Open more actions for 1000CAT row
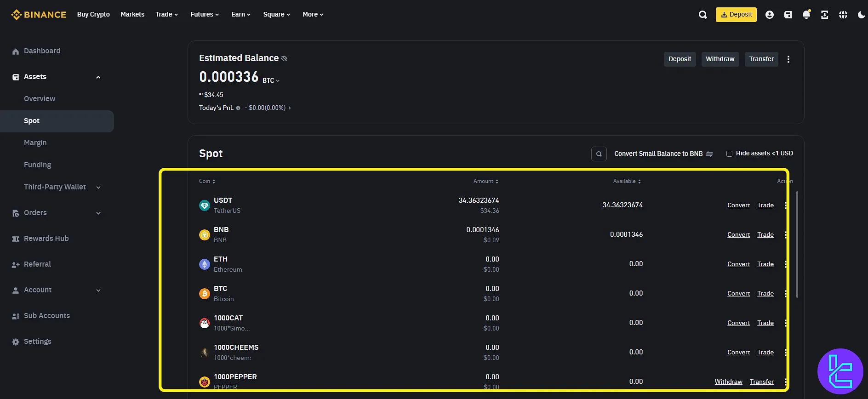868x399 pixels. [x=785, y=323]
